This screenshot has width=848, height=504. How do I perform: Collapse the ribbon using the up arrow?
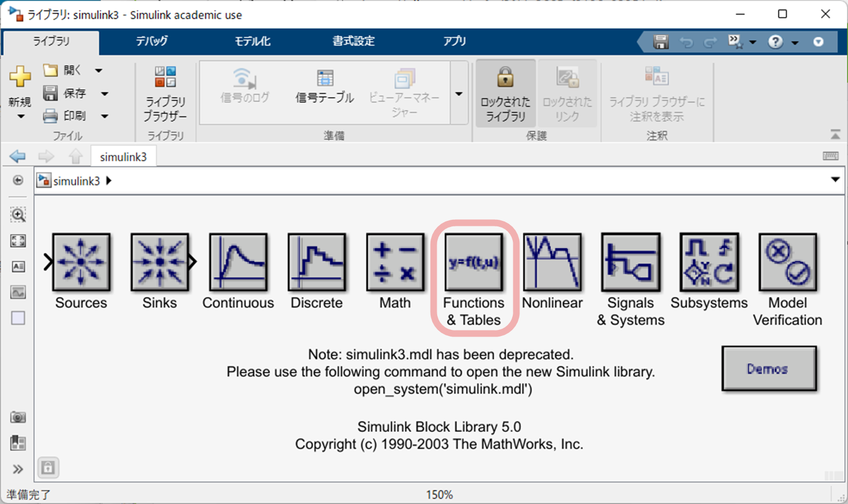click(x=835, y=134)
